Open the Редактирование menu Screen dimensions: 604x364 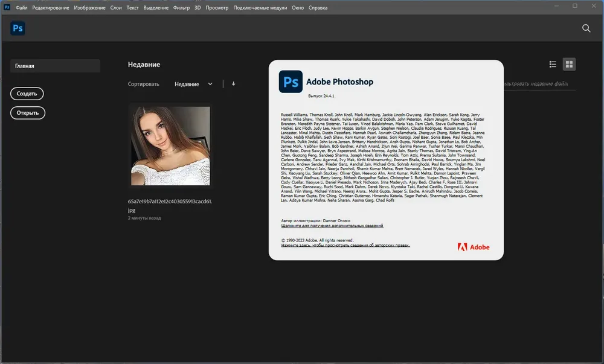tap(51, 8)
